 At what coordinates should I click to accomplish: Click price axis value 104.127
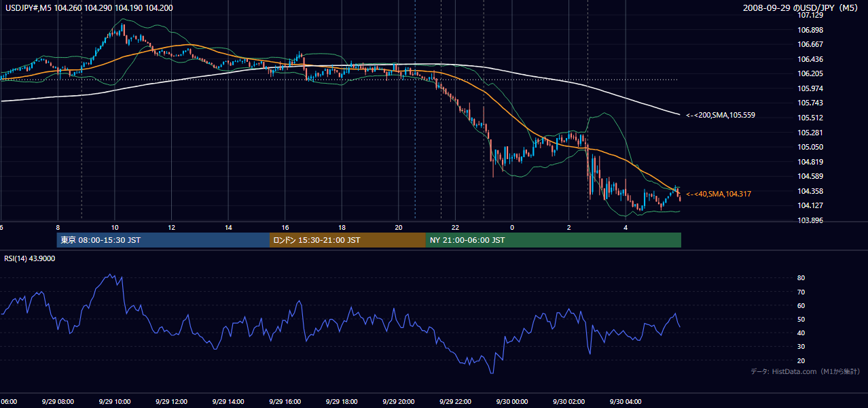coord(810,206)
